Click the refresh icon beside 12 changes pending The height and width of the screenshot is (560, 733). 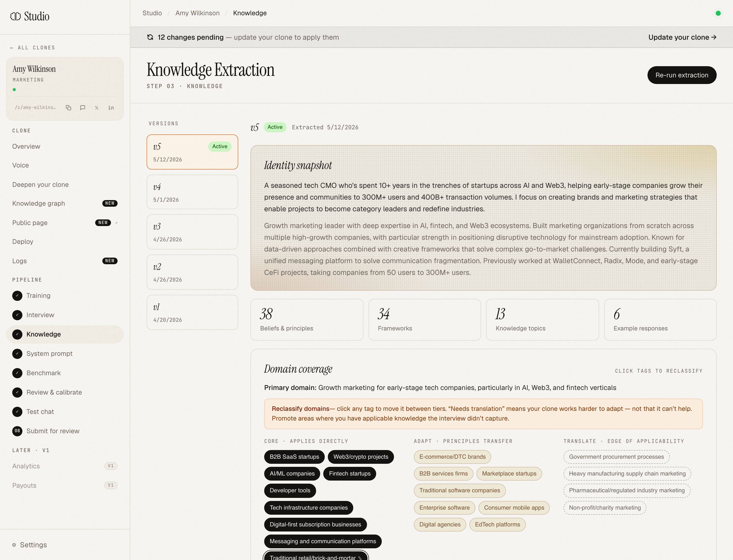(x=150, y=37)
